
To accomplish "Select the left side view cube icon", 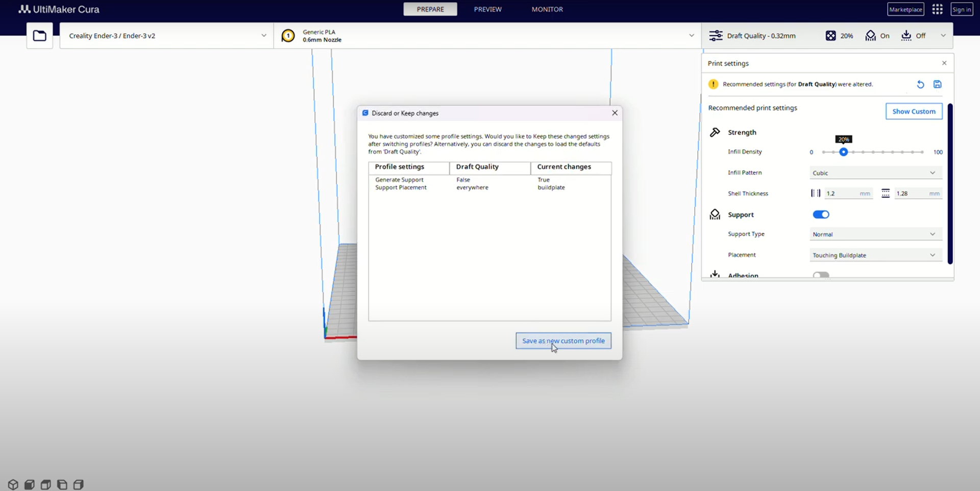I will 62,484.
